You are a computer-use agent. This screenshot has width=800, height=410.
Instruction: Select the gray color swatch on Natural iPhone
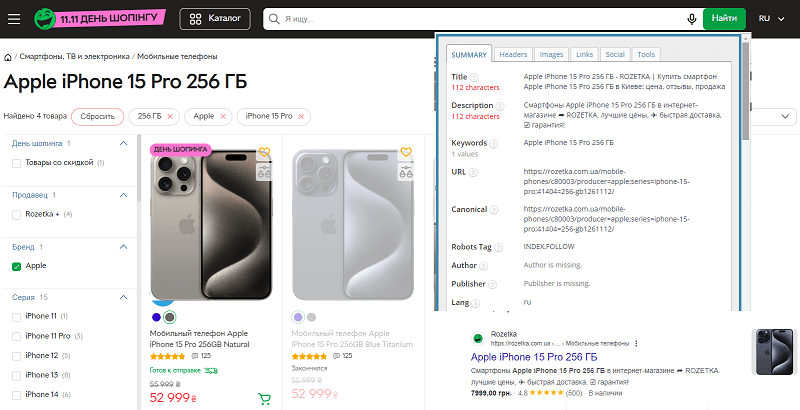click(x=170, y=317)
